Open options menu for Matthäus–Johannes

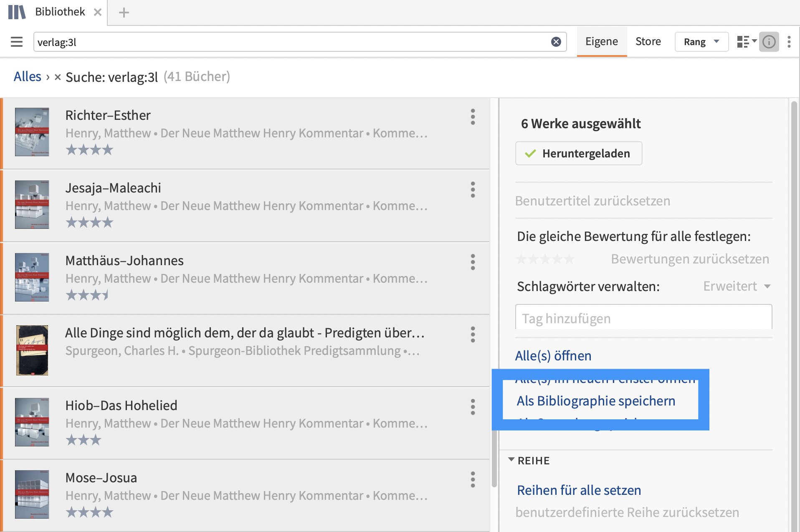[x=473, y=262]
